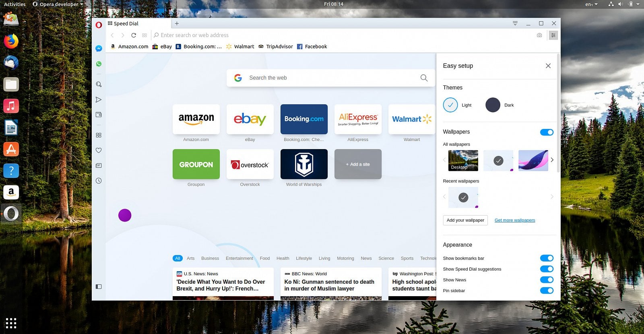Open Amazon.com bookmark in bookmarks bar

(x=129, y=47)
